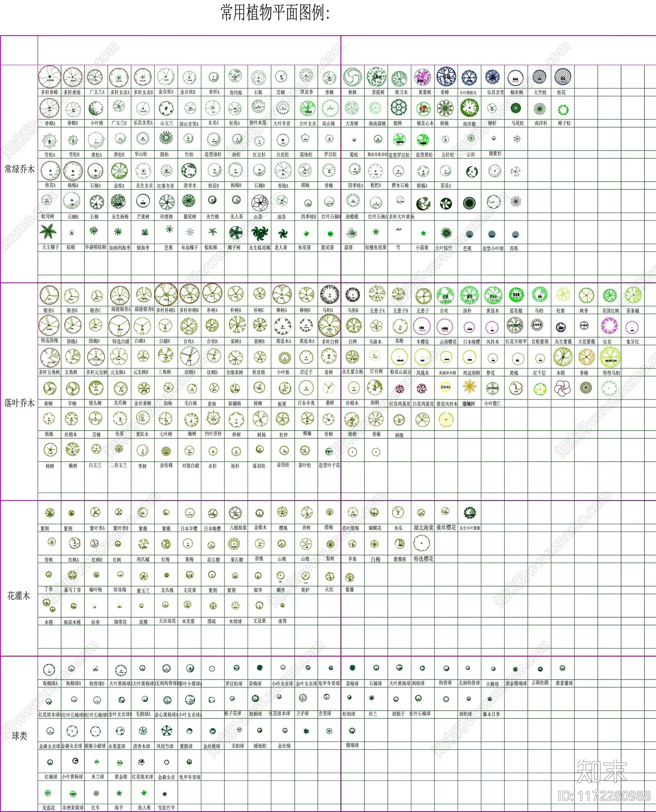This screenshot has width=656, height=812.
Task: Select the magenta 仪花 ring symbol
Action: [609, 326]
